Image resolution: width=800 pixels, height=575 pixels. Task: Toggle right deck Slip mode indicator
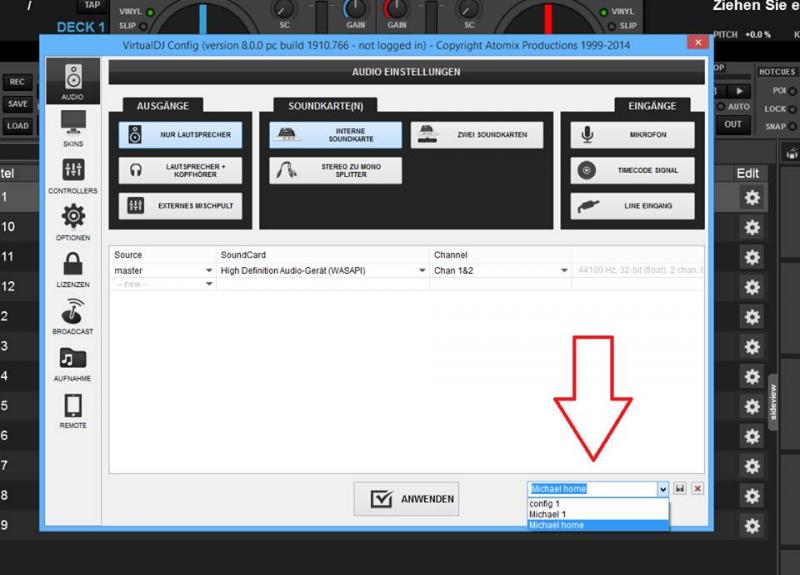[x=612, y=26]
